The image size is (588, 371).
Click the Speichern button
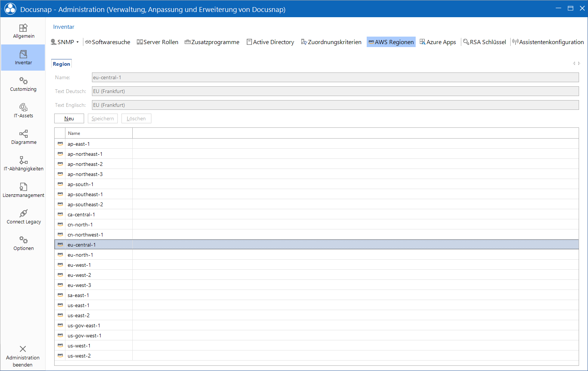(x=103, y=118)
